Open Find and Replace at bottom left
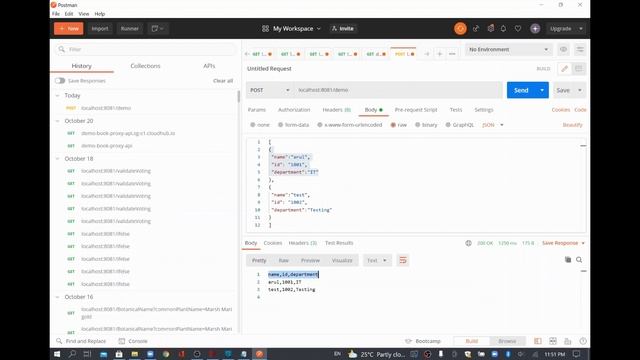Screen dimensions: 640x360 [81, 341]
